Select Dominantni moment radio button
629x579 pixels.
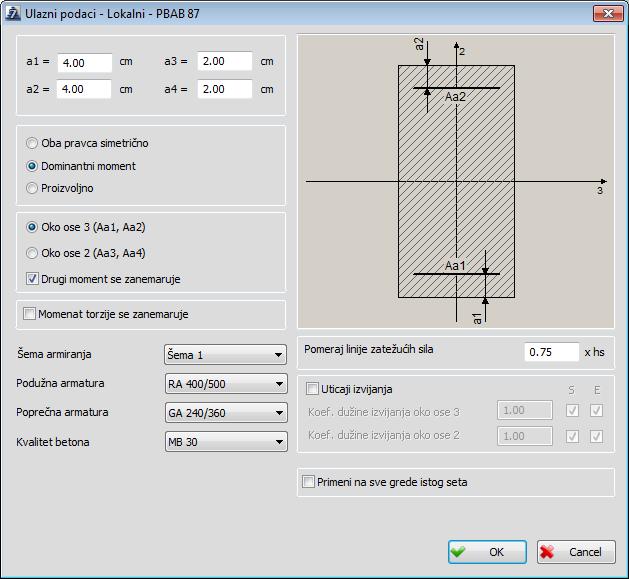tap(32, 166)
